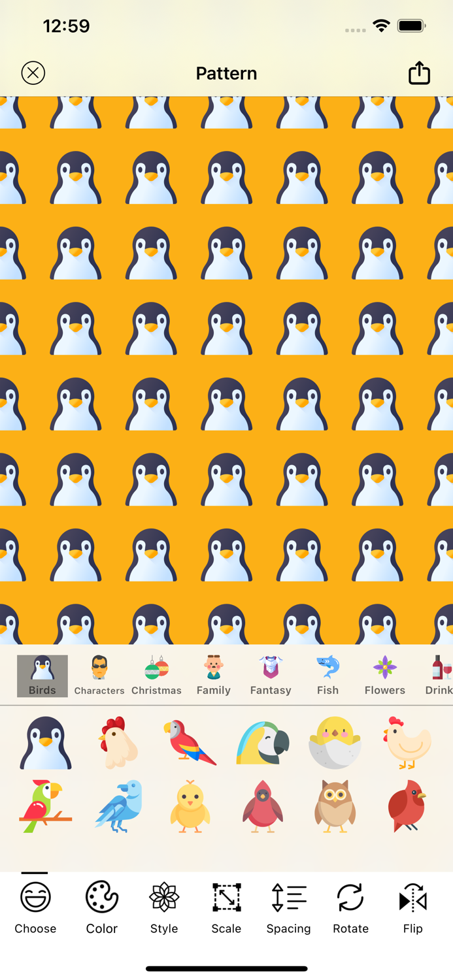Choose the blue-yellow parrot head sticker
This screenshot has width=453, height=980.
click(x=263, y=743)
